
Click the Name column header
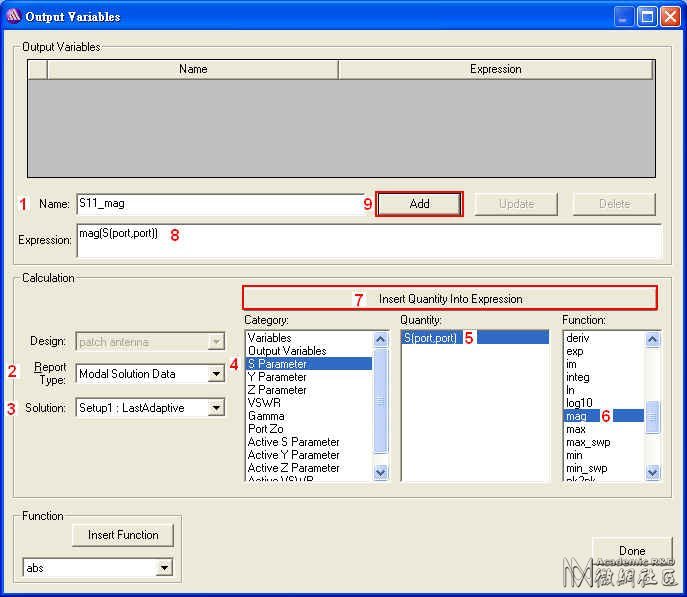tap(193, 69)
